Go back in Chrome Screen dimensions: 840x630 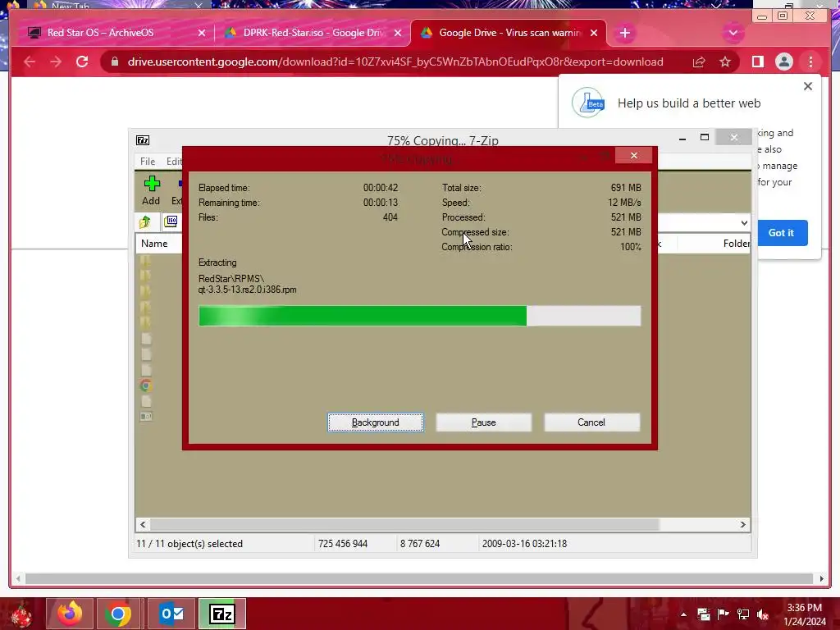pos(30,62)
